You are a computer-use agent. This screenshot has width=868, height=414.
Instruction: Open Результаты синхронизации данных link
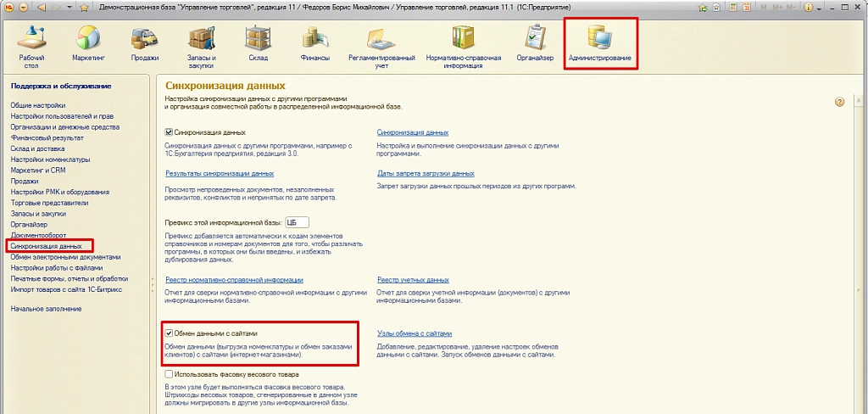tap(219, 173)
